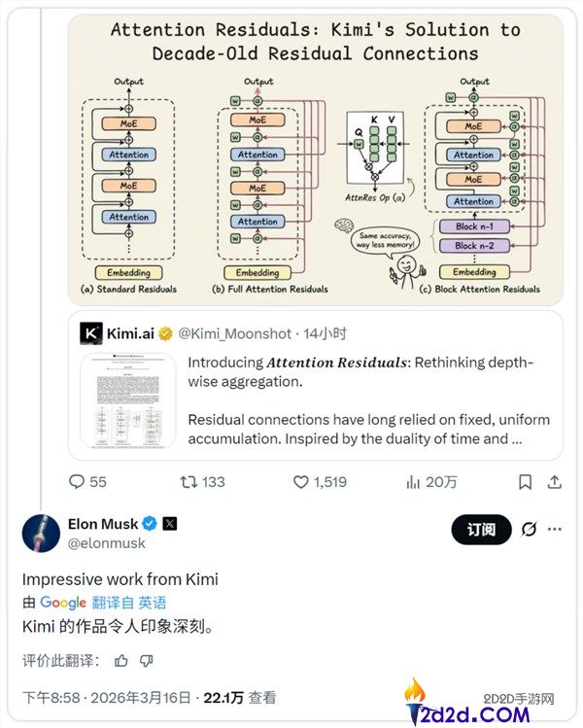Rate translation with thumbs down
The width and height of the screenshot is (583, 728).
pos(147,660)
